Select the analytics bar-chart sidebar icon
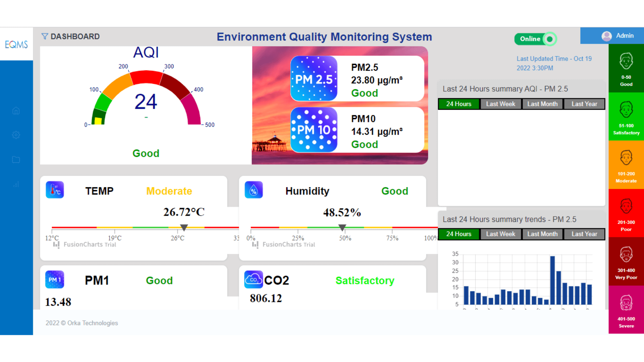The width and height of the screenshot is (644, 362). click(16, 184)
